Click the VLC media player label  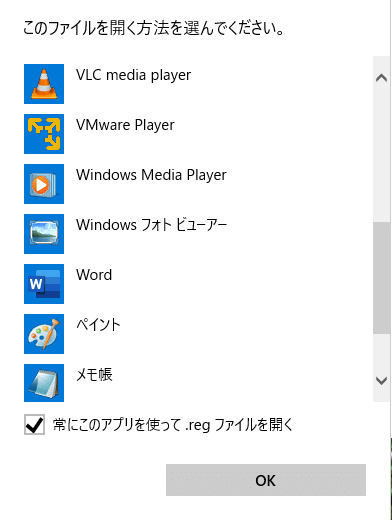coord(133,75)
